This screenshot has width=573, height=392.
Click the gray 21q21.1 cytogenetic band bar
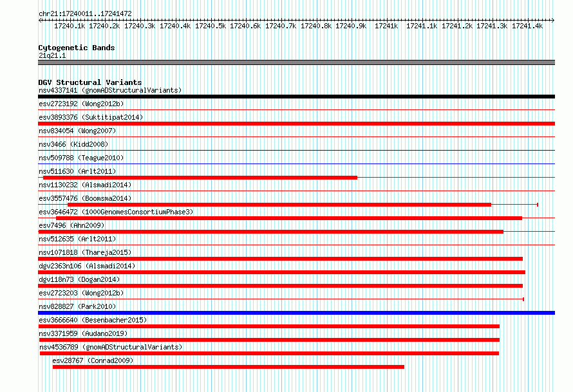tap(296, 62)
